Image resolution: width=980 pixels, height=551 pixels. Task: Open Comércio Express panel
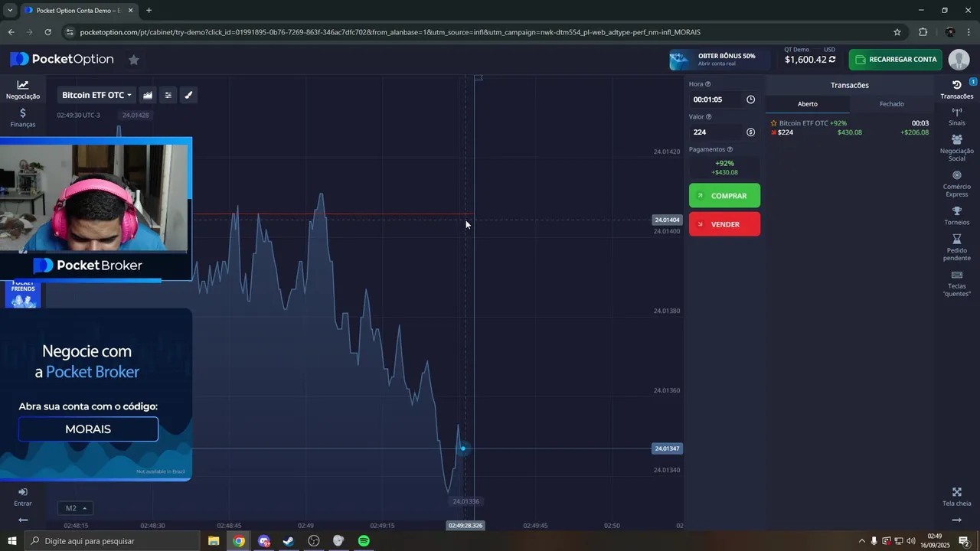pyautogui.click(x=957, y=184)
